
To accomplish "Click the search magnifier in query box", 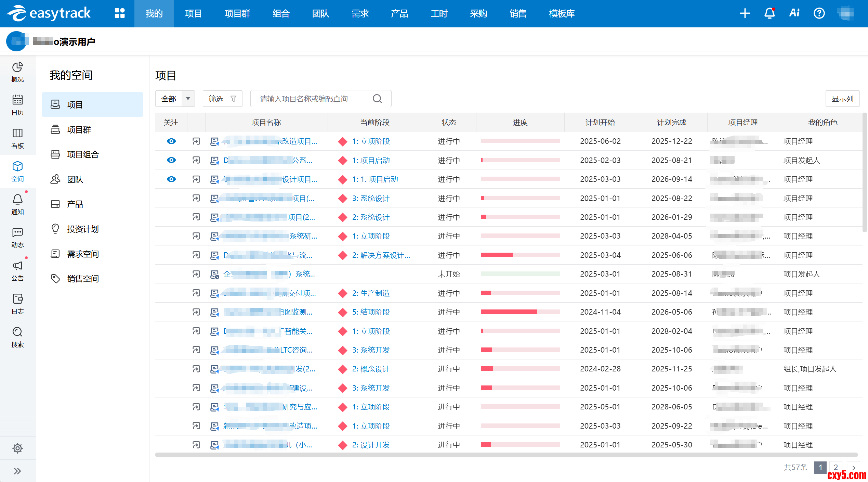I will [x=377, y=99].
